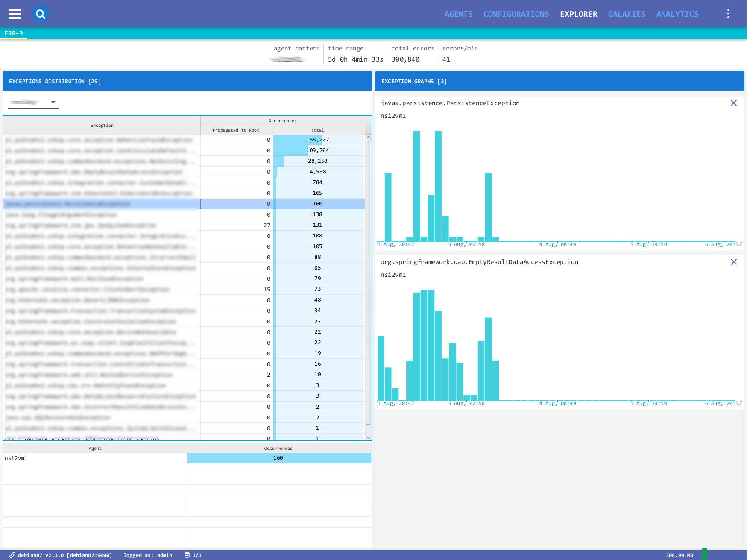Click the total value 85

317,268
